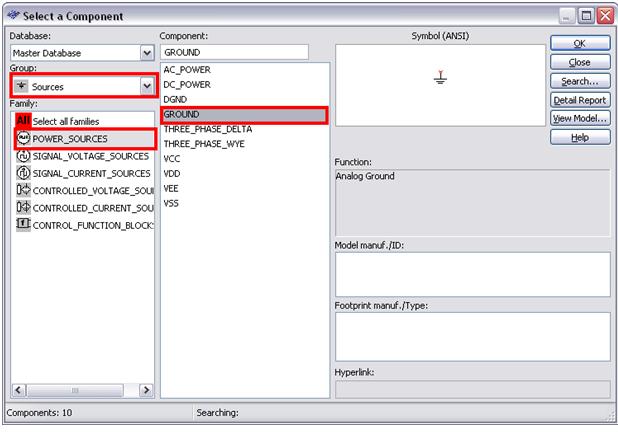Click the Sources group icon

pyautogui.click(x=21, y=86)
